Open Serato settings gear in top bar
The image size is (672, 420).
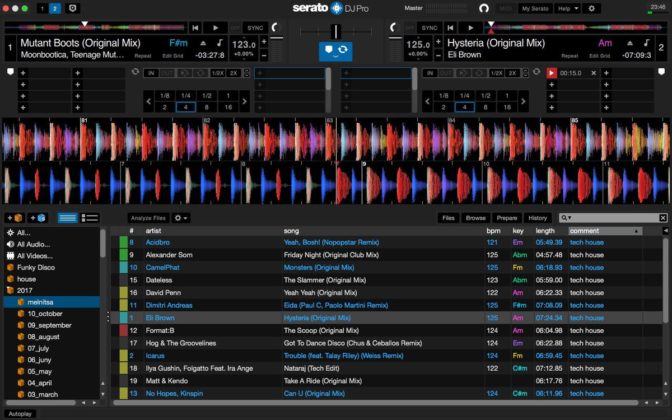tap(591, 8)
